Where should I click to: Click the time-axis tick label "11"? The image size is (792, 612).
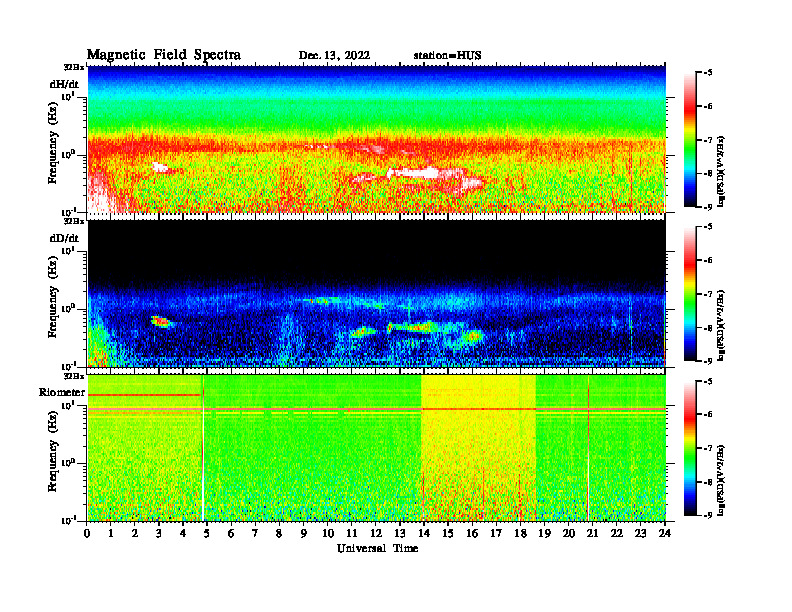[x=353, y=534]
